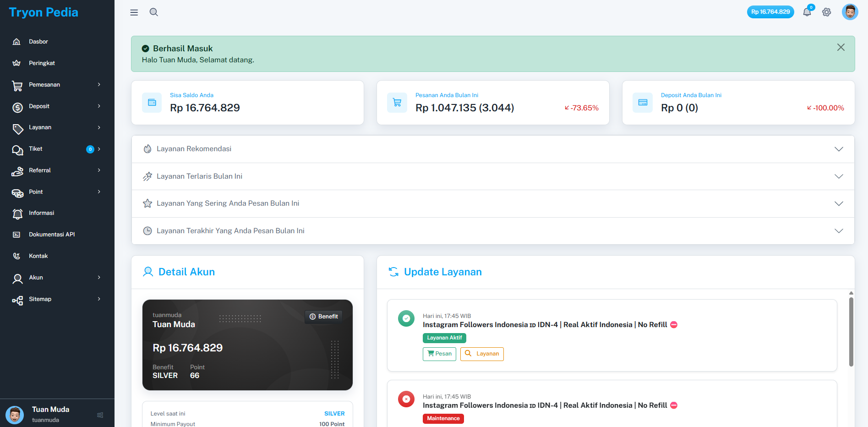Click the search magnifier icon
The image size is (868, 427).
click(x=154, y=12)
